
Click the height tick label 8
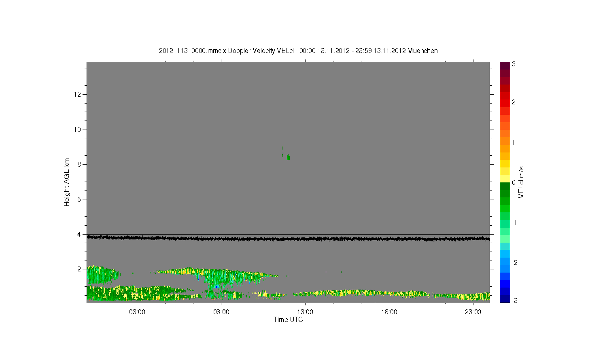(80, 164)
